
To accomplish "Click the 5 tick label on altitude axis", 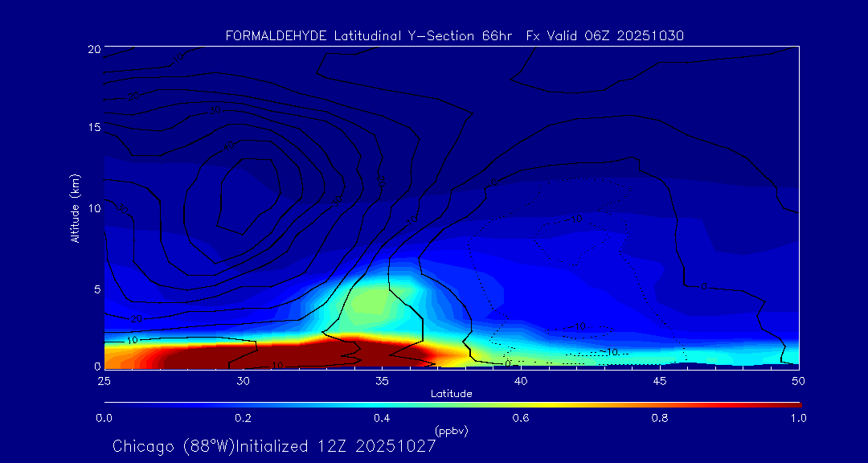I will [x=95, y=288].
